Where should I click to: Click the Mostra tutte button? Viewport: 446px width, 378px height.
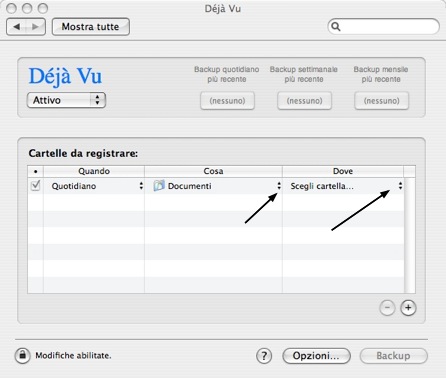[91, 27]
